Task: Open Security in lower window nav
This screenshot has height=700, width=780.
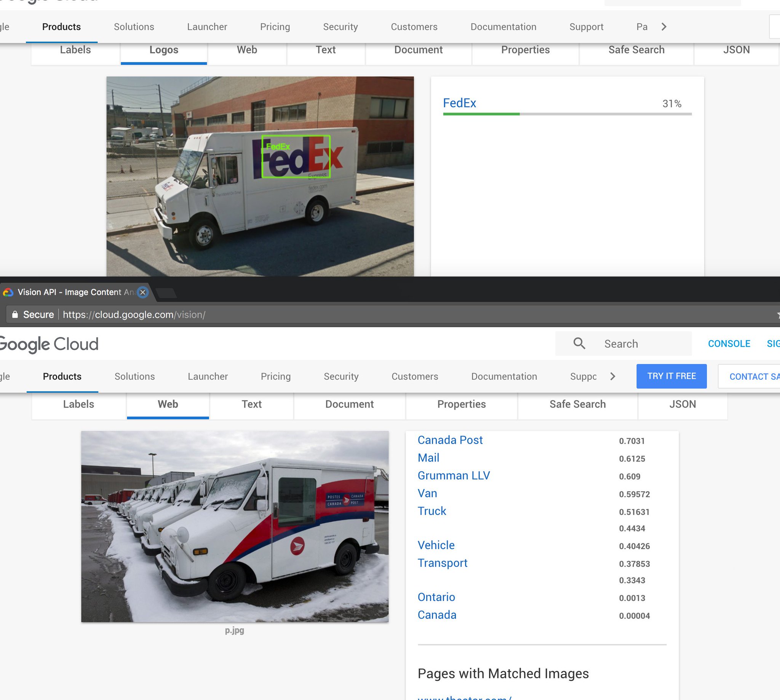Action: coord(341,376)
